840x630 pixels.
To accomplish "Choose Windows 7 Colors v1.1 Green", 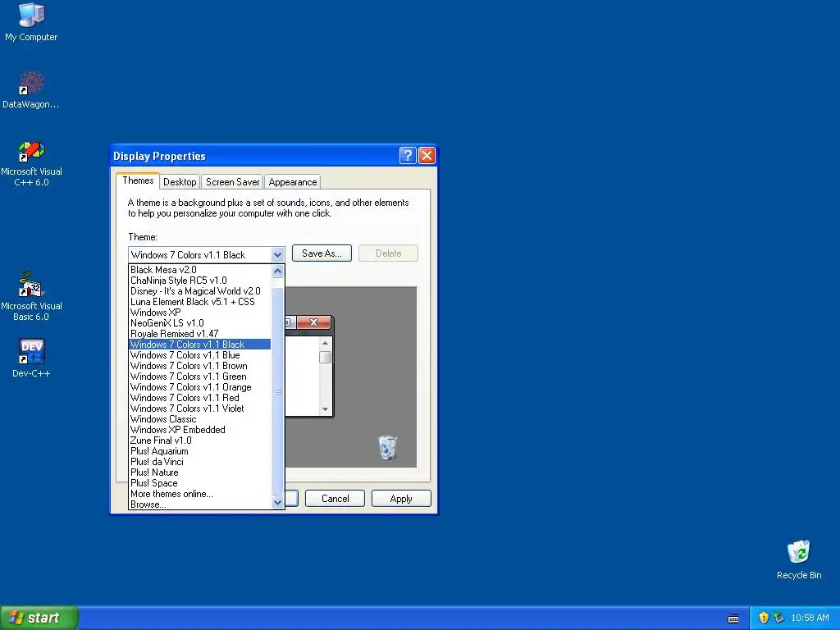I will point(200,377).
